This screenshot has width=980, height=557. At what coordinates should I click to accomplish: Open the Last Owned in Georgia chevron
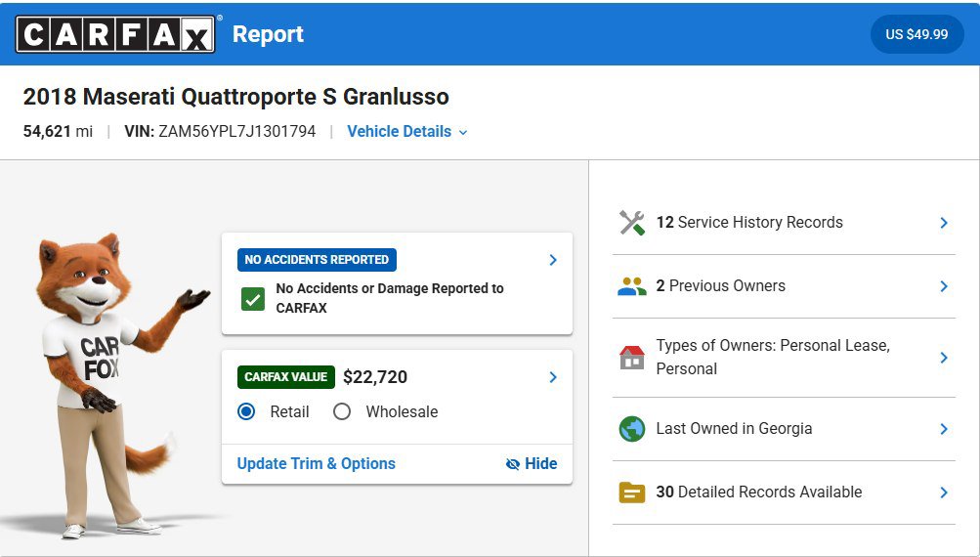coord(944,429)
